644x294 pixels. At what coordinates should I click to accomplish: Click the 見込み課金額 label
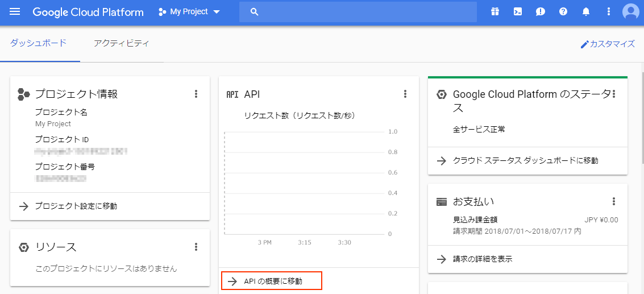[x=475, y=220]
